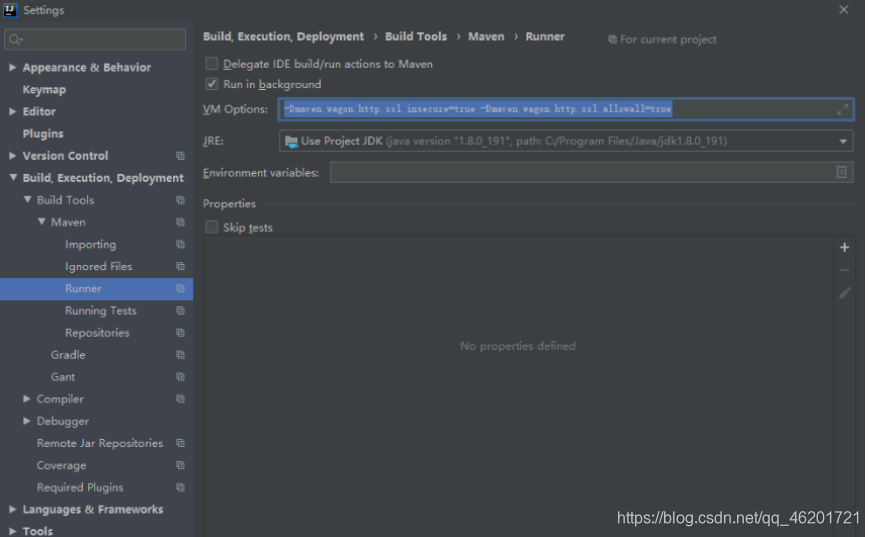869x537 pixels.
Task: Enable Delegate IDE build/run actions to Maven
Action: point(211,64)
